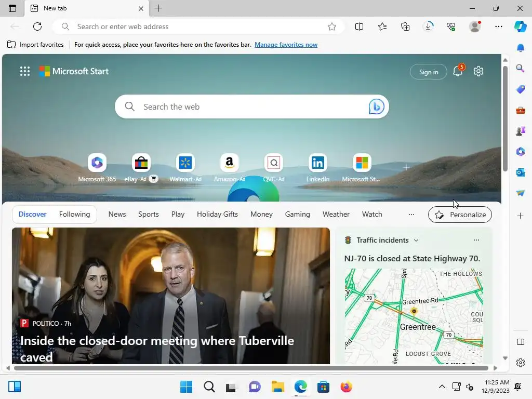
Task: Open sidebar Drop paper plane icon
Action: [521, 193]
